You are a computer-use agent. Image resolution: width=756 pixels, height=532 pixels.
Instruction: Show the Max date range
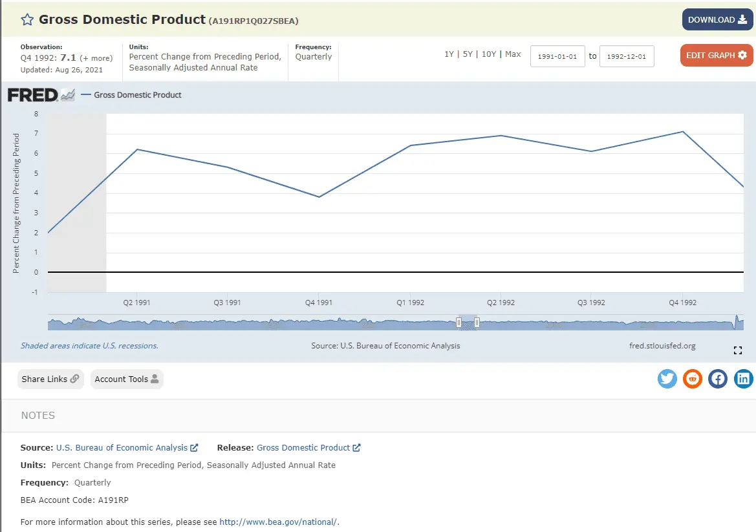pos(513,54)
